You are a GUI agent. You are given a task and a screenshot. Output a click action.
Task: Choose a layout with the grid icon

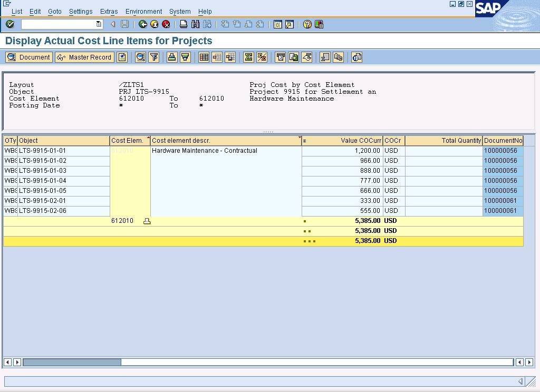click(x=204, y=57)
